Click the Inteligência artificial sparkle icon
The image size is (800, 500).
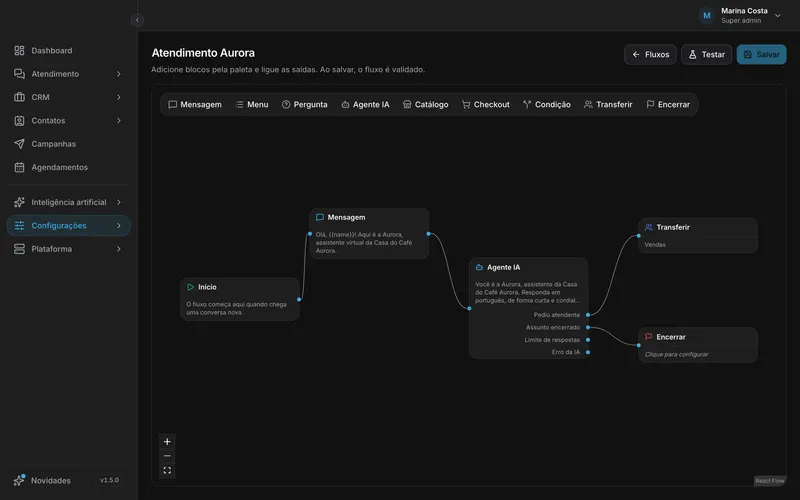19,202
